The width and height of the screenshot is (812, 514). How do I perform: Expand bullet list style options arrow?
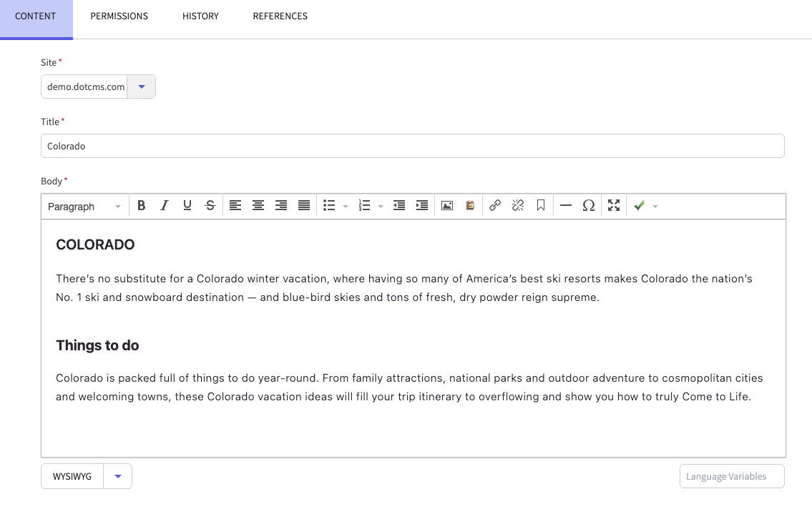click(x=346, y=207)
